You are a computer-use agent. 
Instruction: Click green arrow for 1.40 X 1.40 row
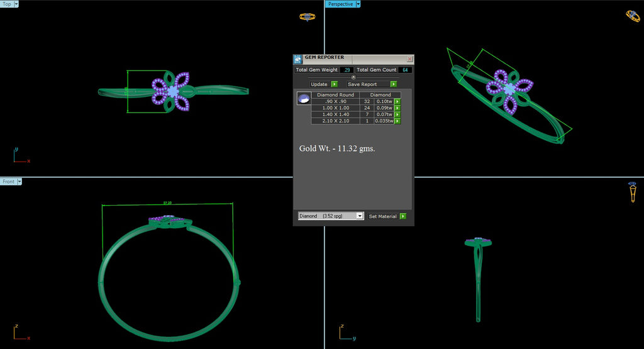point(397,114)
